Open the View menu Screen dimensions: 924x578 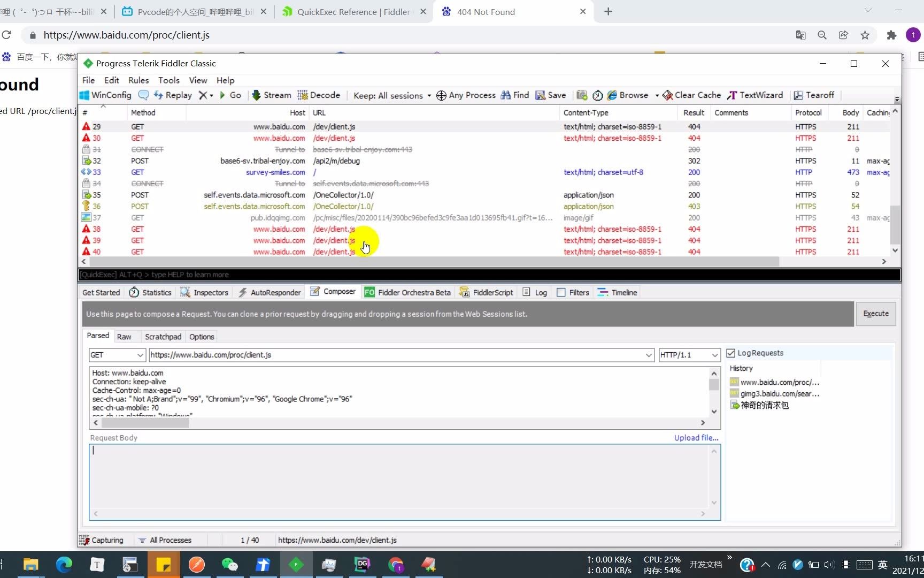198,80
